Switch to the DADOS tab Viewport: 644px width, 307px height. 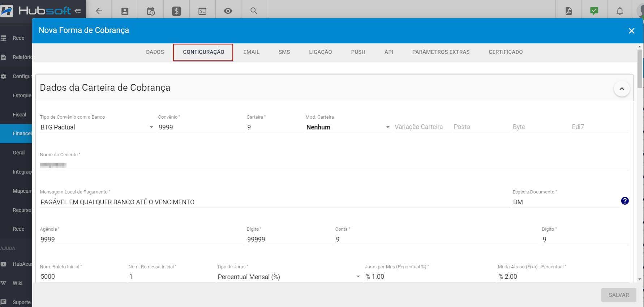coord(155,52)
